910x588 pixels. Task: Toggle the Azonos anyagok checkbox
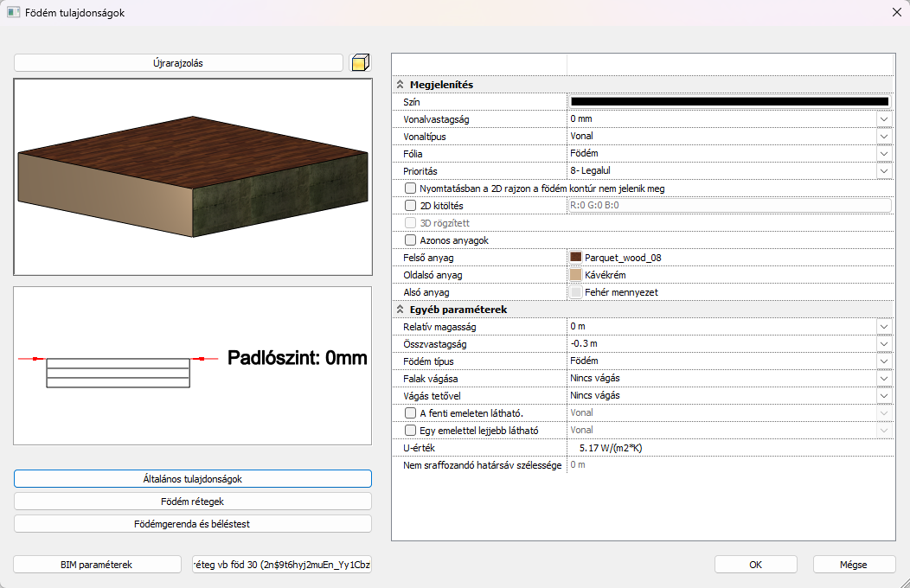pyautogui.click(x=411, y=240)
